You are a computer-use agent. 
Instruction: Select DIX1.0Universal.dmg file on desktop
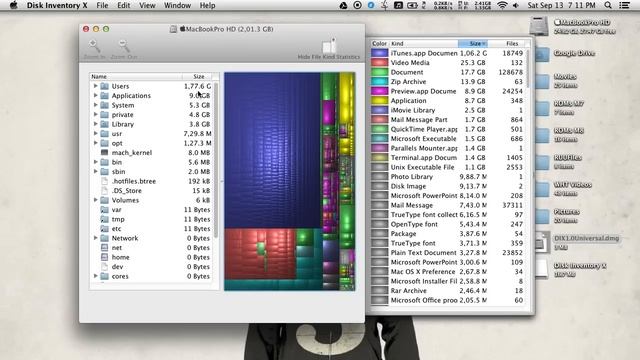(x=542, y=242)
